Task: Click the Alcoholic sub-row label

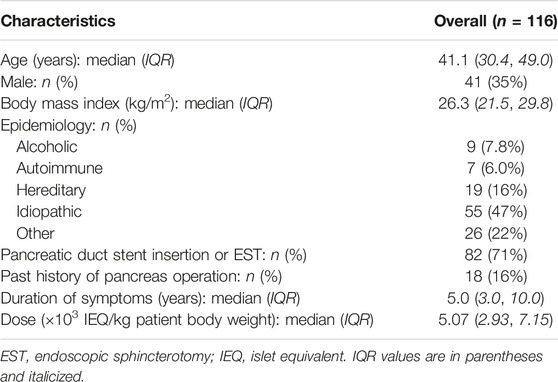Action: pyautogui.click(x=47, y=147)
